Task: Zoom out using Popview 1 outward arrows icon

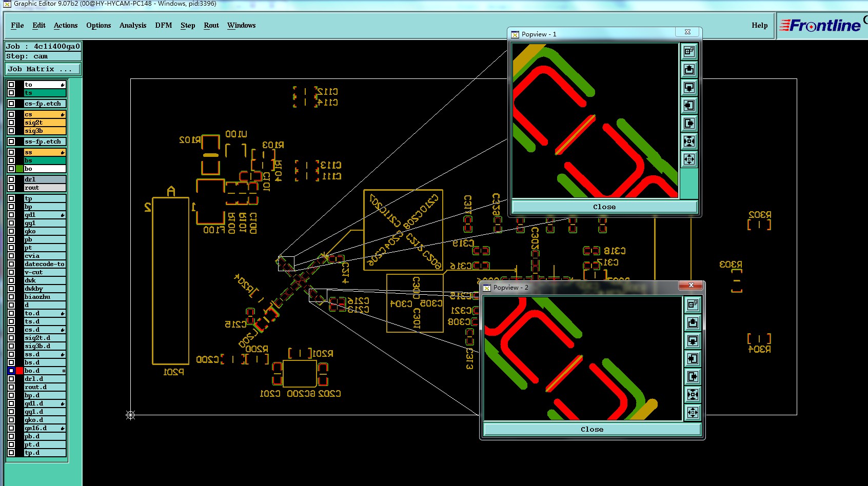Action: (x=689, y=159)
